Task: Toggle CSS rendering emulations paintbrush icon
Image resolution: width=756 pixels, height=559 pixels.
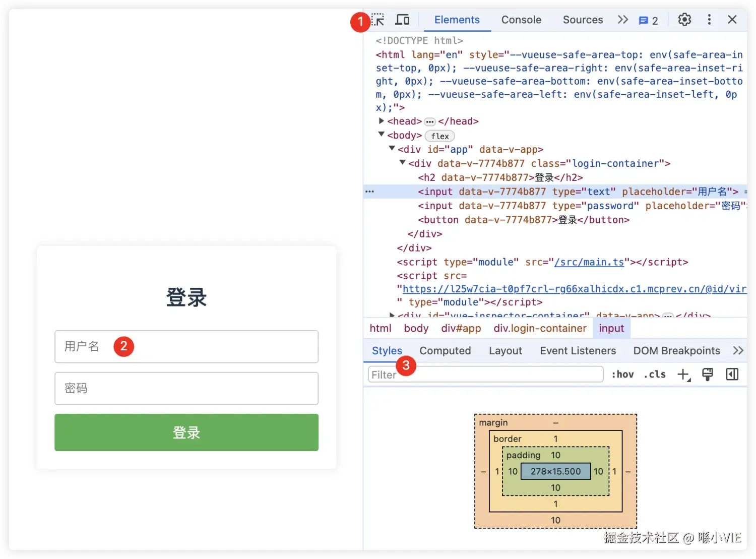Action: click(708, 375)
